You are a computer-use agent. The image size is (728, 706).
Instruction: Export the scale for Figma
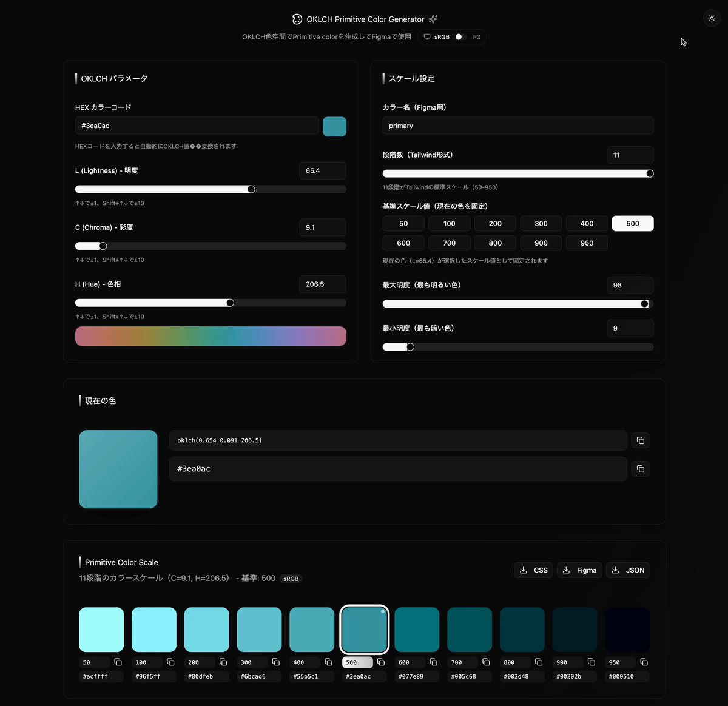(x=579, y=570)
